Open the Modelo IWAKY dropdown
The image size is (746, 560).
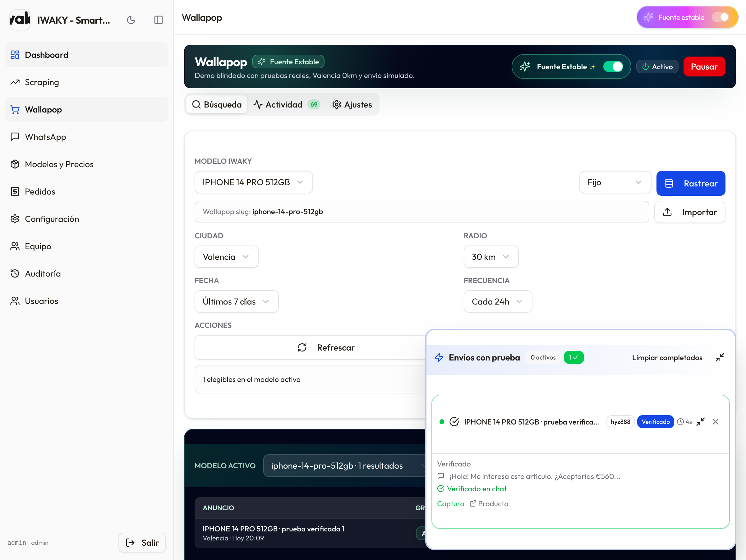pyautogui.click(x=254, y=182)
